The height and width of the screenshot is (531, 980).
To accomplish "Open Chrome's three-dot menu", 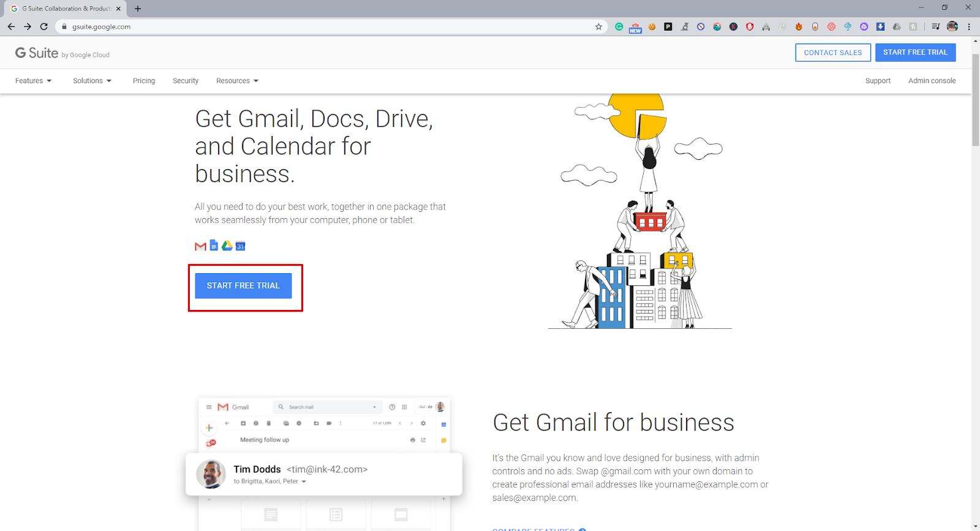I will (x=969, y=26).
